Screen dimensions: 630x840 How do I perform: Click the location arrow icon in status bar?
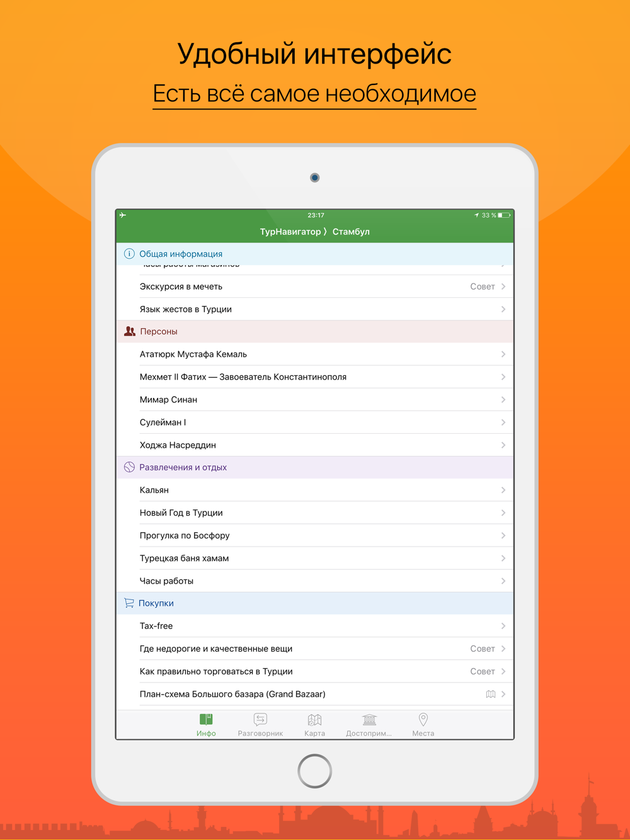pyautogui.click(x=477, y=215)
